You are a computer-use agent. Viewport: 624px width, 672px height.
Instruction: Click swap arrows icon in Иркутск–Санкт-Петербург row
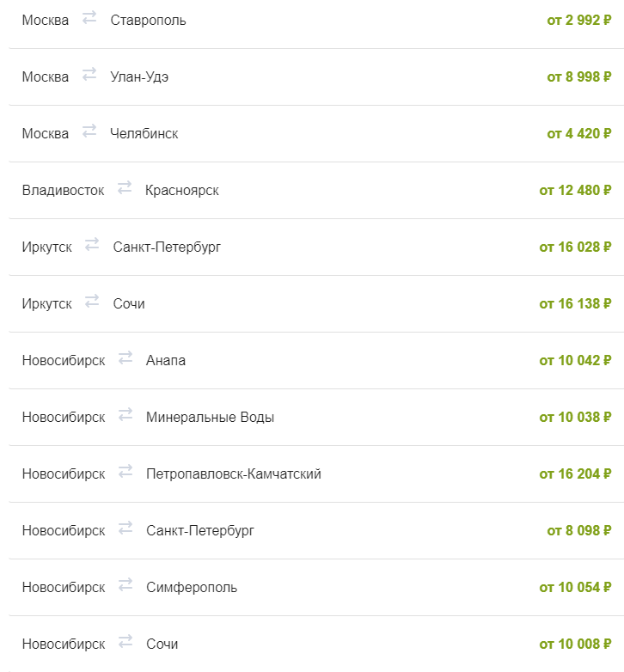point(92,244)
